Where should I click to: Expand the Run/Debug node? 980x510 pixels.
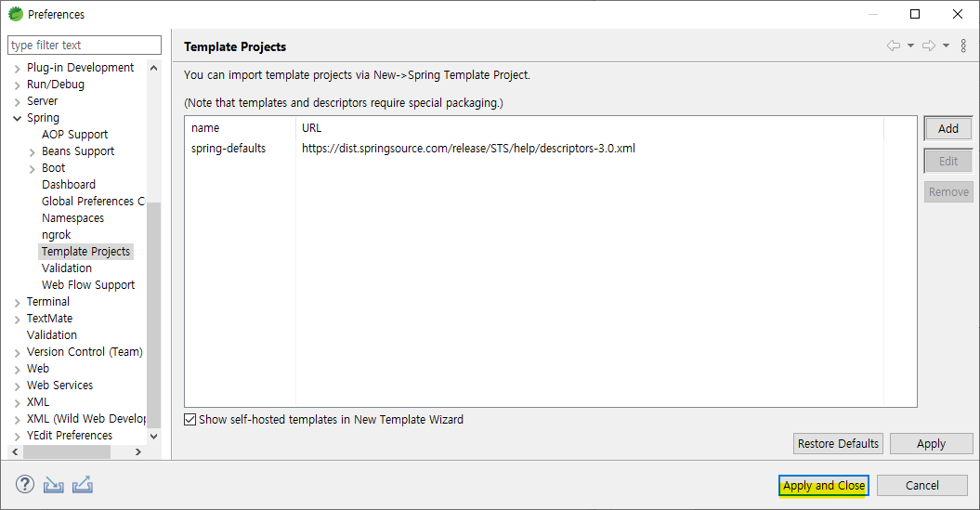18,85
